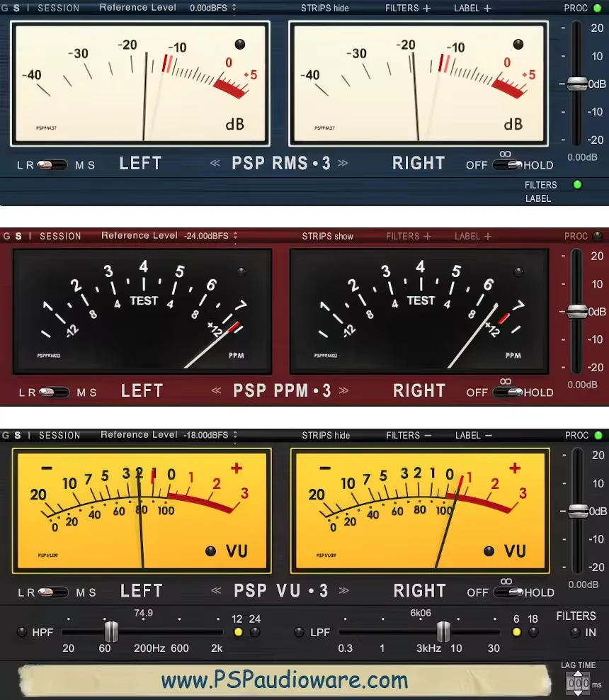This screenshot has width=609, height=700.
Task: Click 0.00dB gain readout in VU plugin
Action: 583,585
